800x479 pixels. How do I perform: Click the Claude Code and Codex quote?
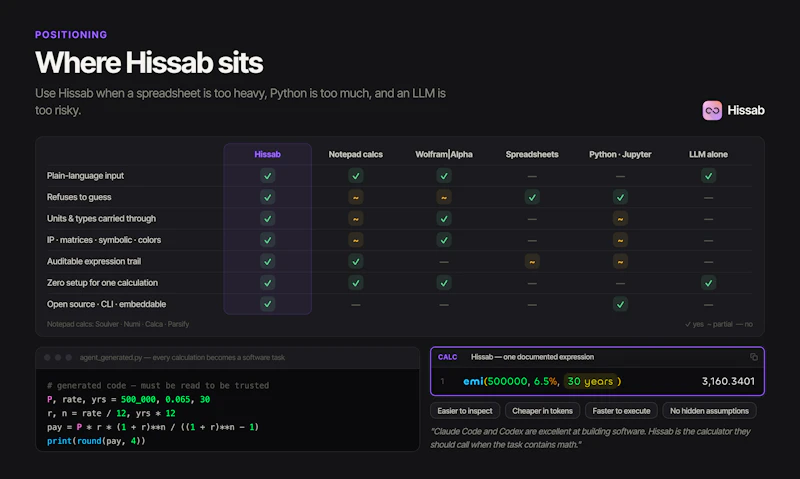[590, 438]
